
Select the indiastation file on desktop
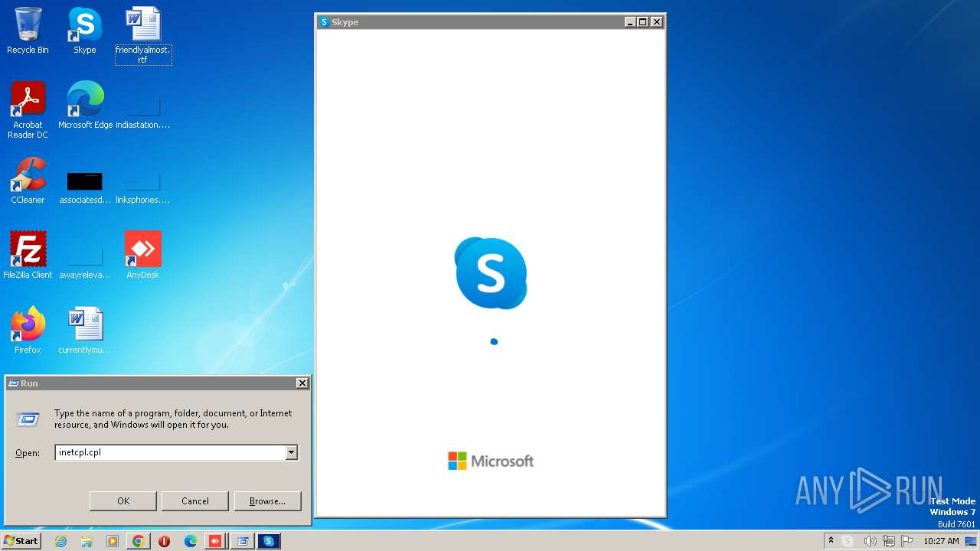tap(143, 112)
